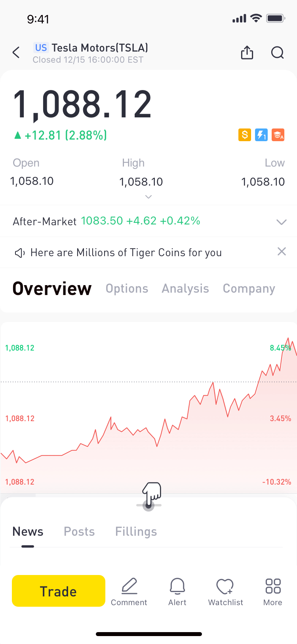Expand price details chevron under High
Image resolution: width=297 pixels, height=644 pixels.
pyautogui.click(x=148, y=197)
